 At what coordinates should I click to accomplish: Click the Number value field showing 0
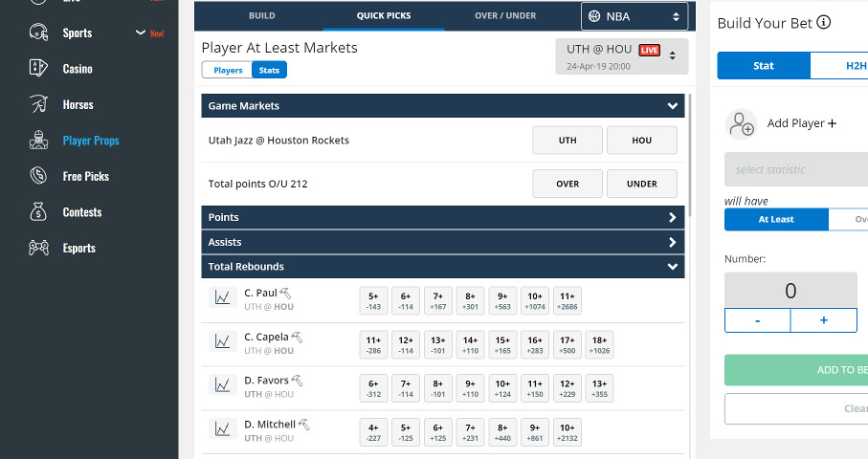790,291
